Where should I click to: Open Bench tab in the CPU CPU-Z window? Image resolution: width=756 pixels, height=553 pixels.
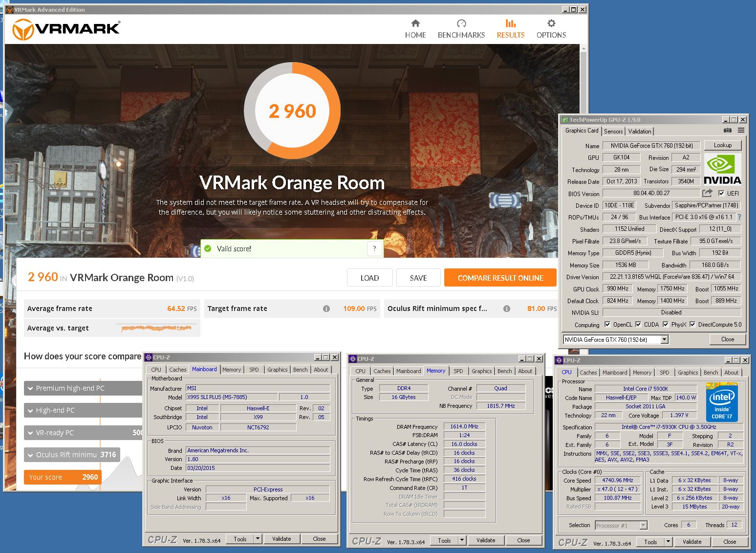pos(711,373)
